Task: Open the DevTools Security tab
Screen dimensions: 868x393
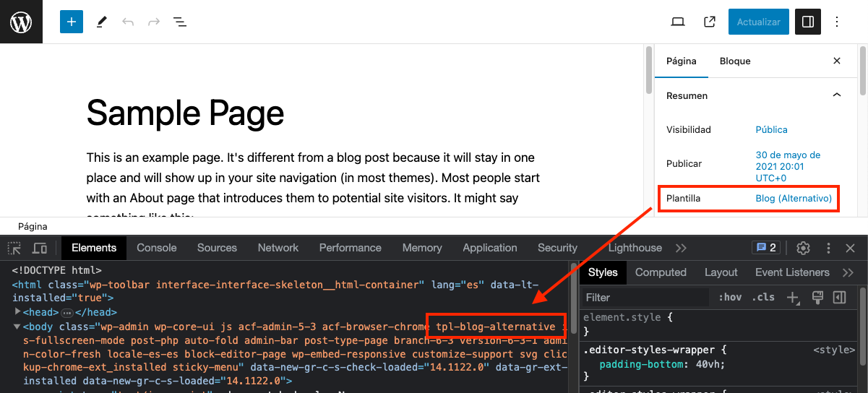Action: tap(557, 248)
